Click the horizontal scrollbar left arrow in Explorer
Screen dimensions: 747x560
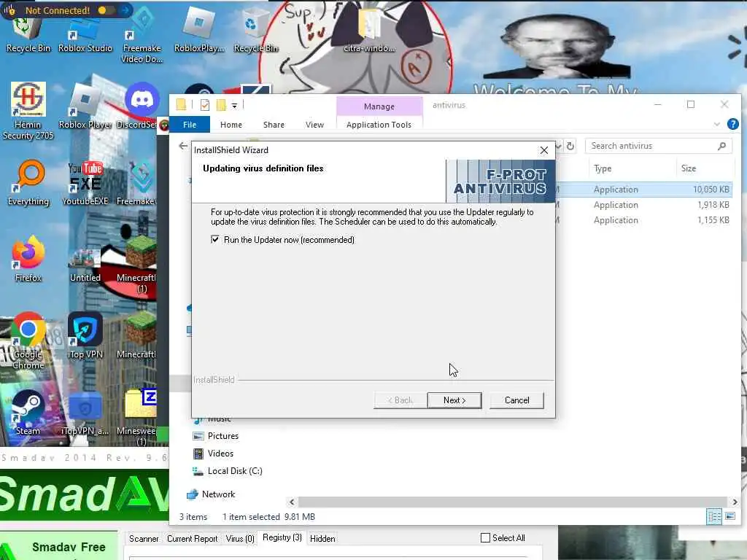click(292, 502)
